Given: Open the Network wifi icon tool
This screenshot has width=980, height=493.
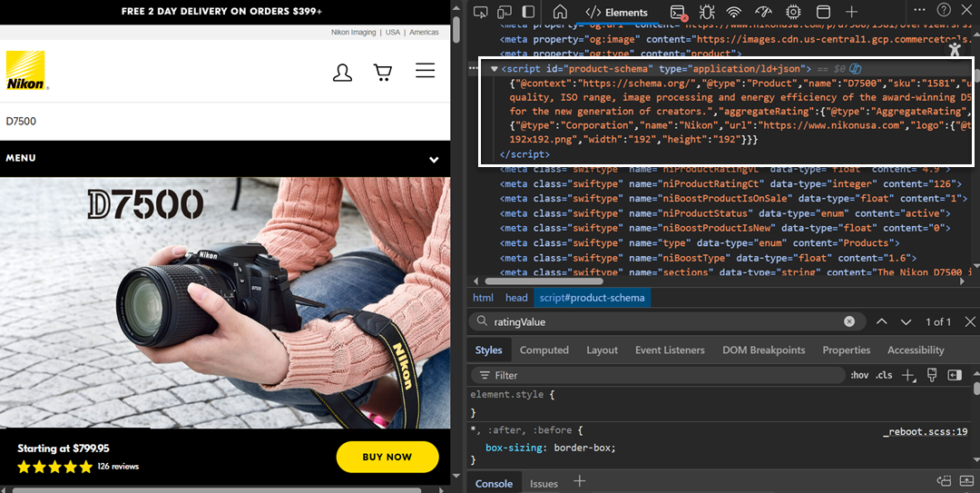Looking at the screenshot, I should [734, 12].
